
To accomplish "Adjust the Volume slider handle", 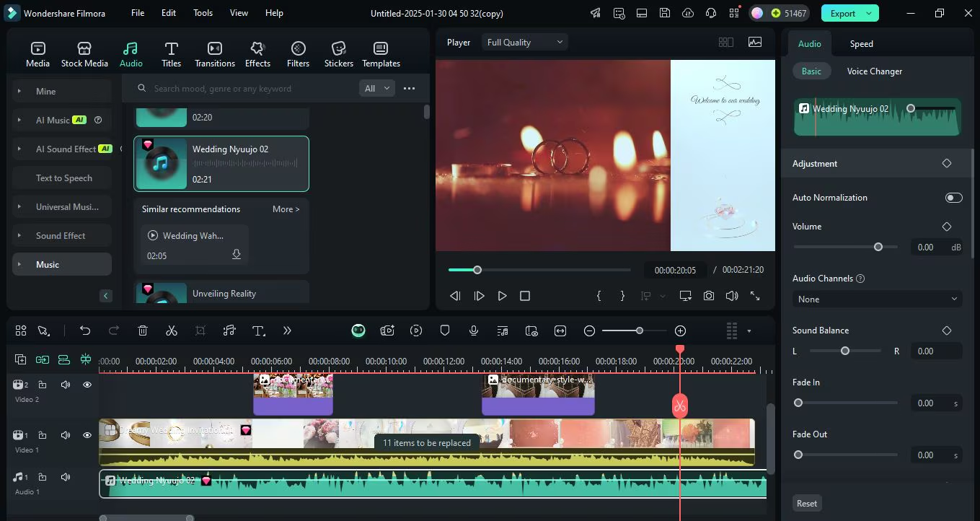I will point(878,247).
